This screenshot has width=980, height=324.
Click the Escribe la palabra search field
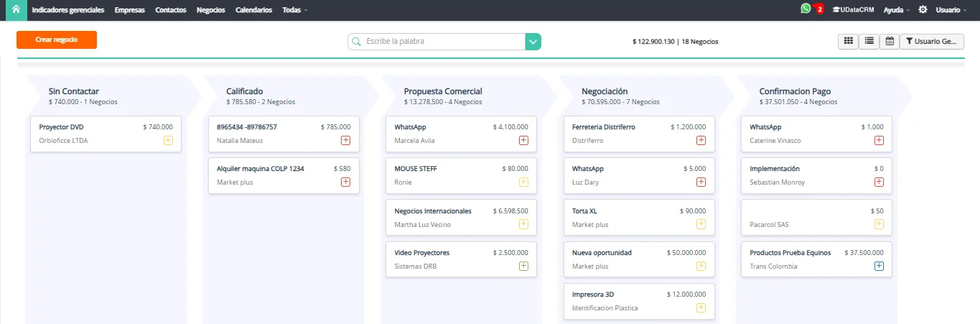coord(437,42)
